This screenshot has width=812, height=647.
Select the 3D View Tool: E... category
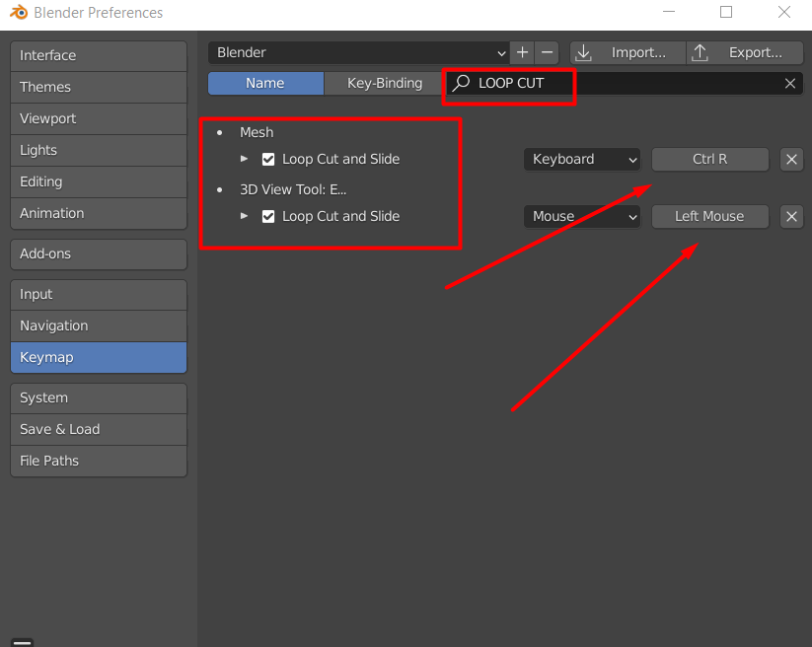293,189
